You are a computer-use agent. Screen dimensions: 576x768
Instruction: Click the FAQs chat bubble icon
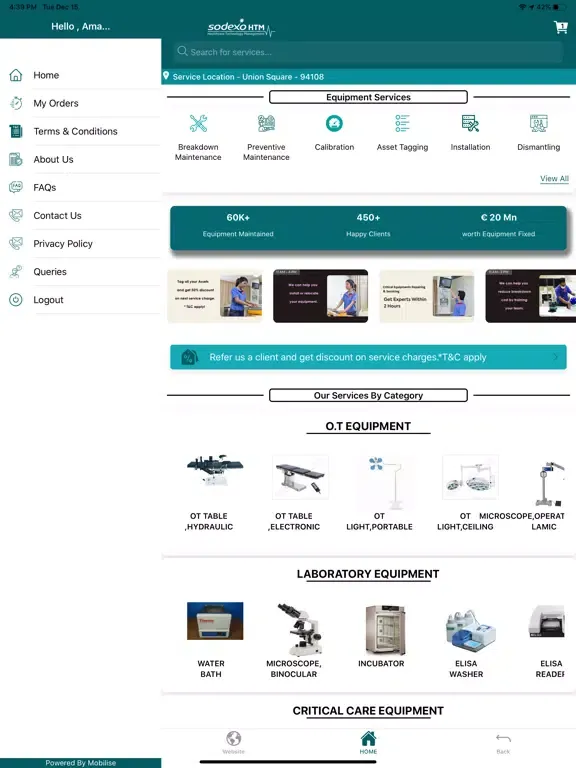click(x=16, y=187)
